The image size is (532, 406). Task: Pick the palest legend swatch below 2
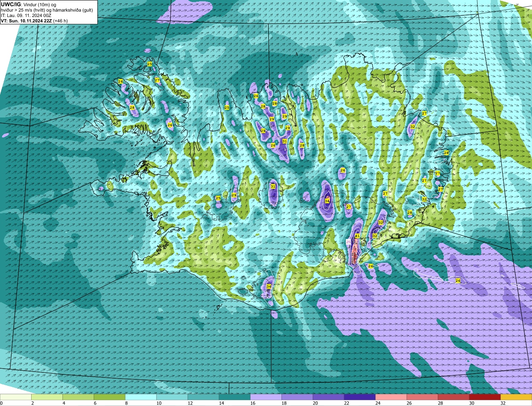(16, 397)
